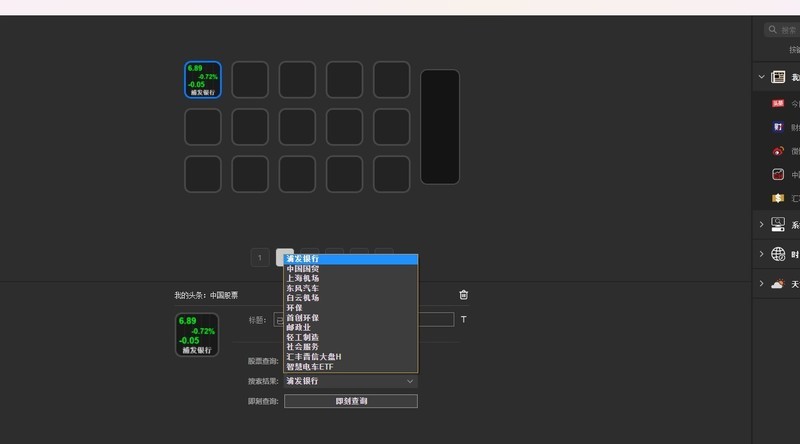800x444 pixels.
Task: Expand the system monitor category
Action: pos(762,225)
